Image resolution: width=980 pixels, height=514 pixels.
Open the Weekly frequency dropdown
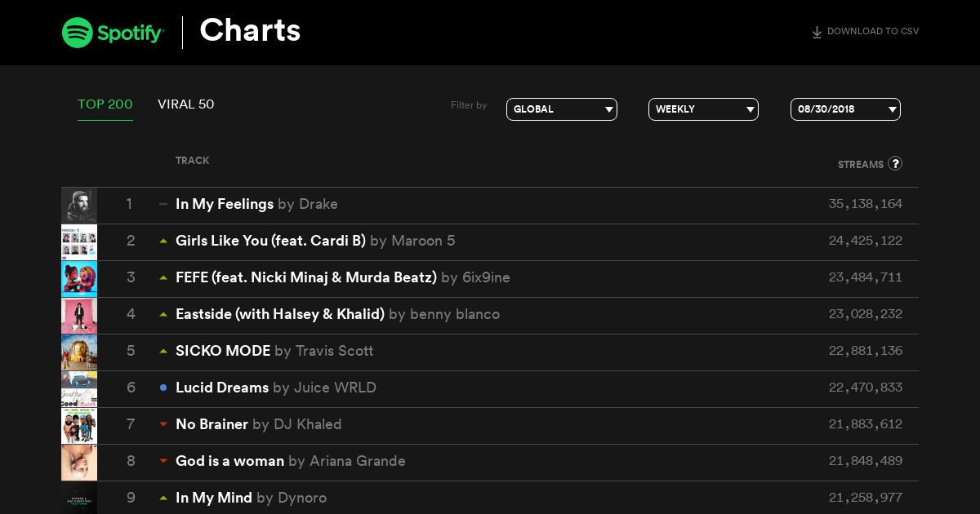(x=703, y=109)
